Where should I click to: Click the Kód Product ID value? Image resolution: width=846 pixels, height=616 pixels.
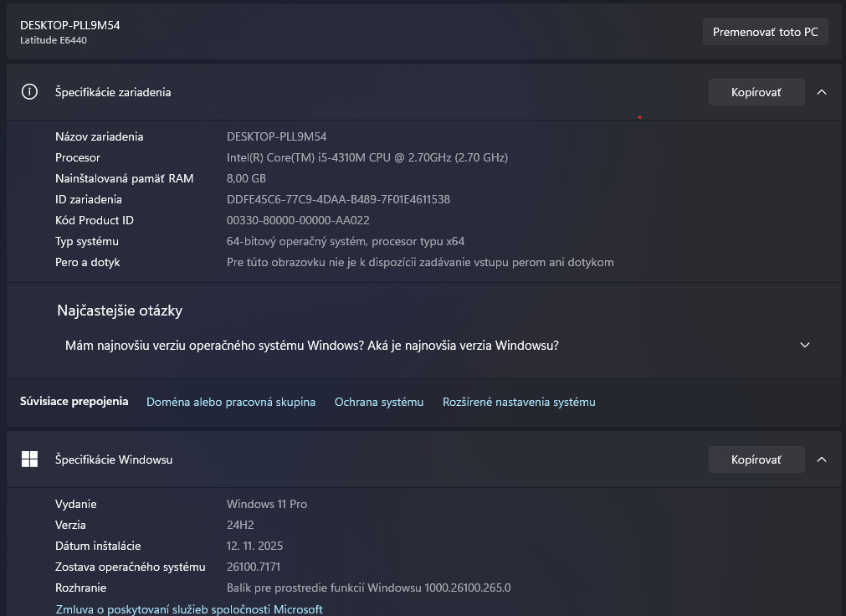click(x=298, y=220)
